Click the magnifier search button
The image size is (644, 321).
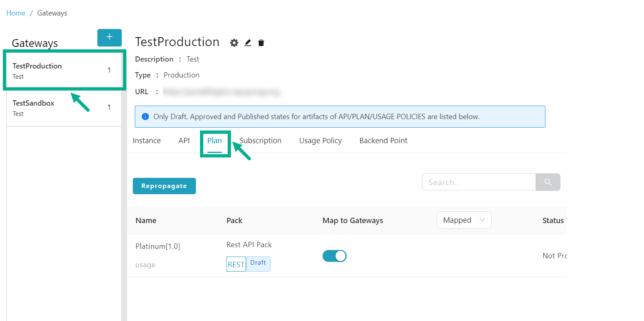click(547, 182)
